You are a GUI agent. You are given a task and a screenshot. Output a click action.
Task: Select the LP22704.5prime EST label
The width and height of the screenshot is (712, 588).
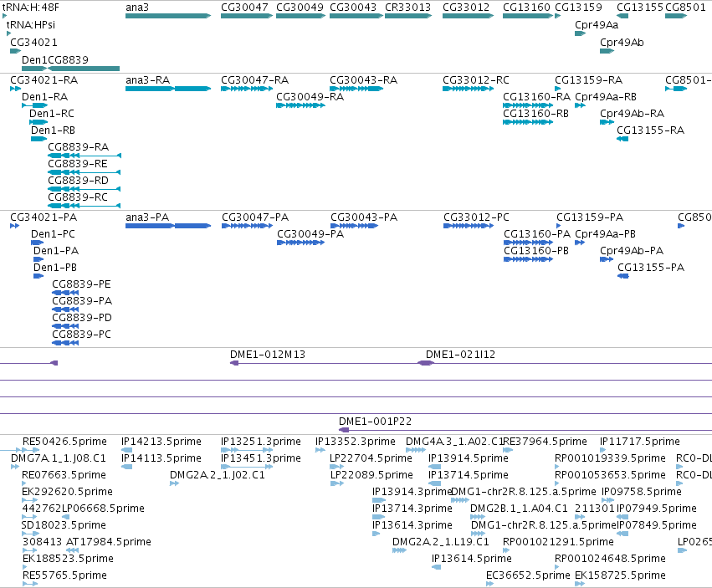point(371,458)
